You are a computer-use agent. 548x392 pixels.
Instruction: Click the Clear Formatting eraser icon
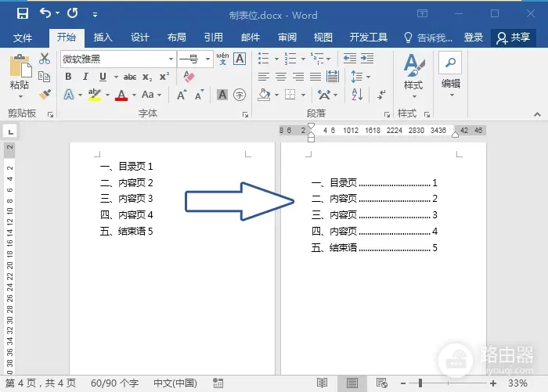pos(188,77)
